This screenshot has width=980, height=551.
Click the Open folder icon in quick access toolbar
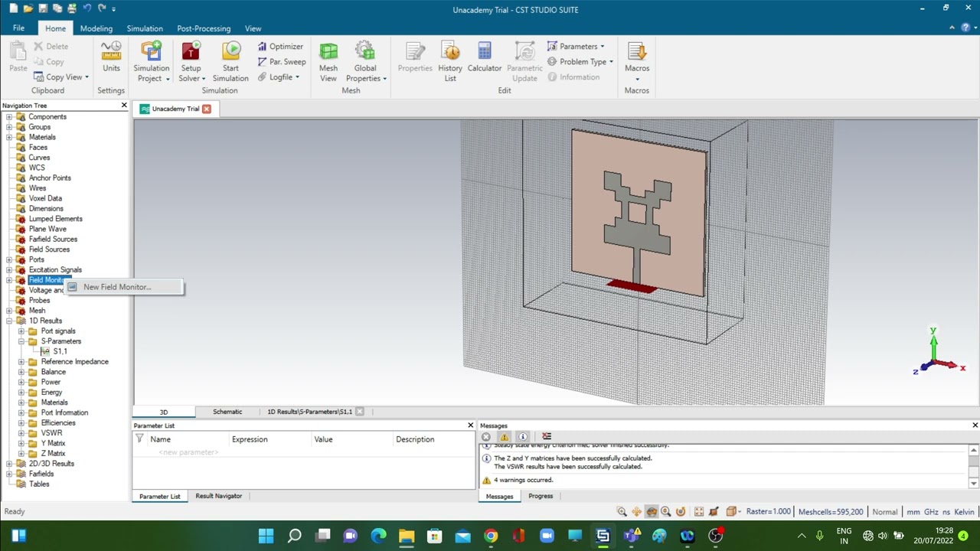pos(29,8)
